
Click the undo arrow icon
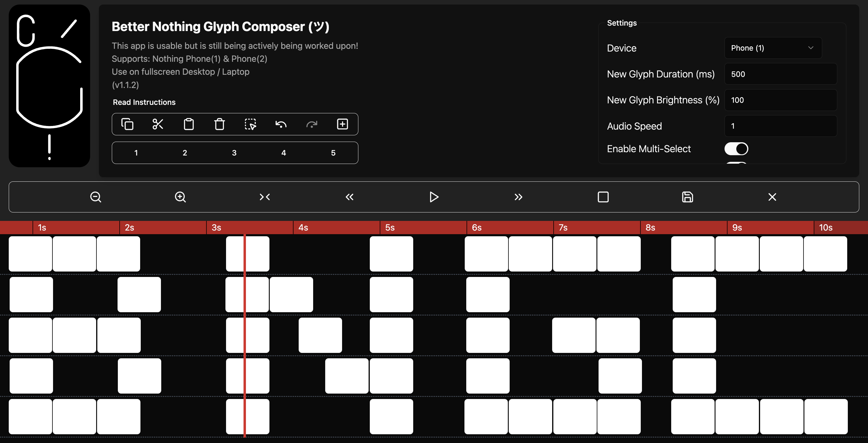[x=281, y=124]
